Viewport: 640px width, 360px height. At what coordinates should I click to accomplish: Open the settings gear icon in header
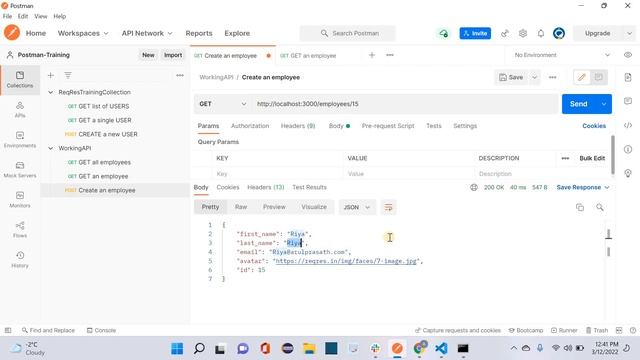tap(522, 33)
